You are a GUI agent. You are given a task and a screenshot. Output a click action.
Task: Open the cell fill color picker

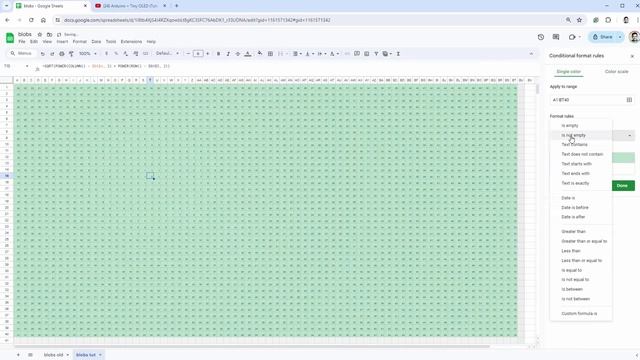pyautogui.click(x=260, y=54)
